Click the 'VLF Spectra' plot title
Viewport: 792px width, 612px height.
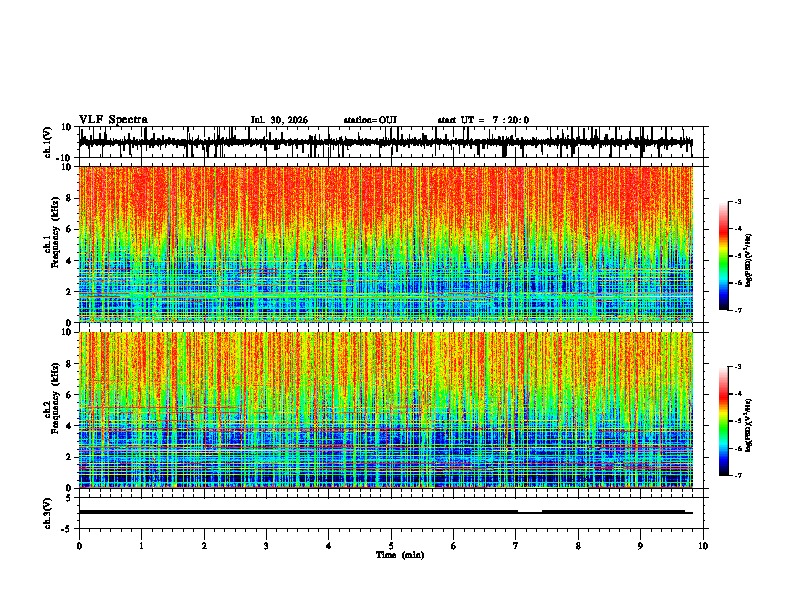point(113,120)
